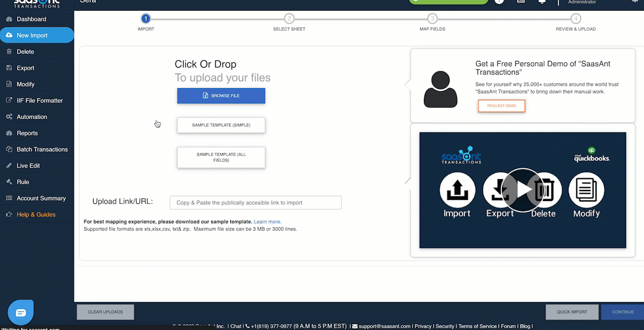Select step 1 Import circle

point(146,18)
